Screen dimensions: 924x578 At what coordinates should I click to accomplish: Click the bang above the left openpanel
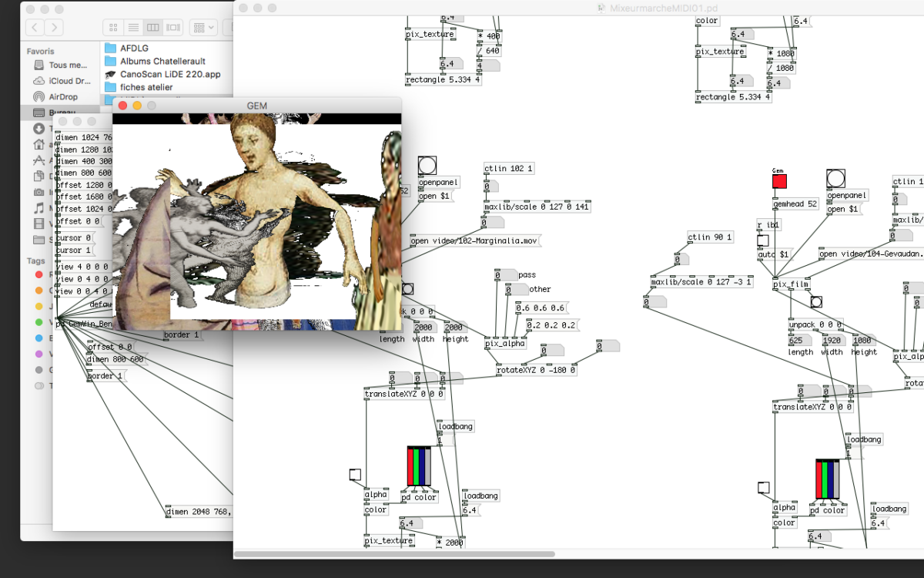pyautogui.click(x=427, y=166)
